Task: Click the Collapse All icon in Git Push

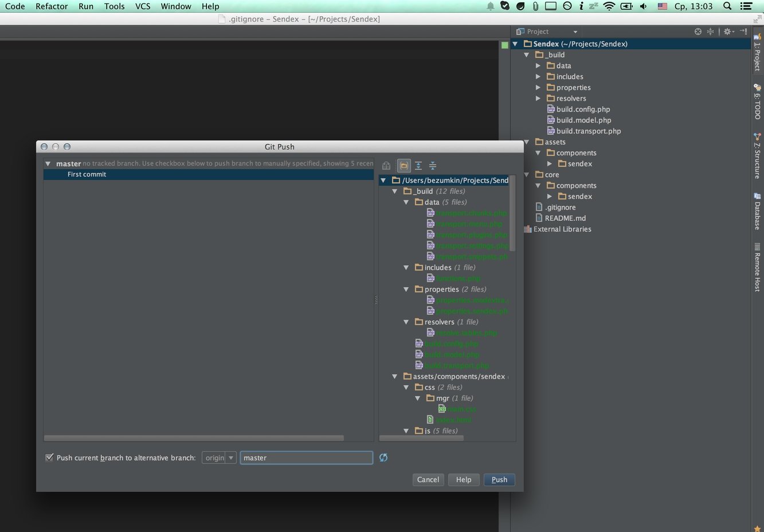Action: tap(433, 166)
